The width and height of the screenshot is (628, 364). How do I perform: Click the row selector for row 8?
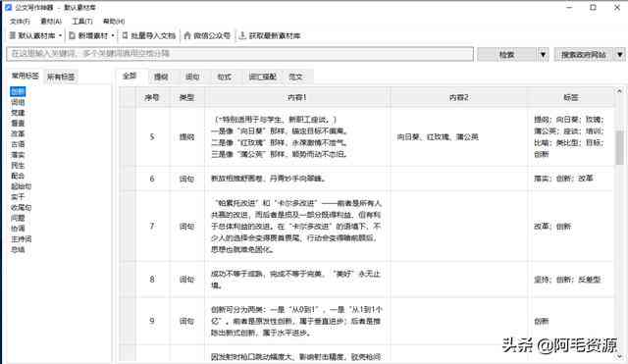point(128,279)
